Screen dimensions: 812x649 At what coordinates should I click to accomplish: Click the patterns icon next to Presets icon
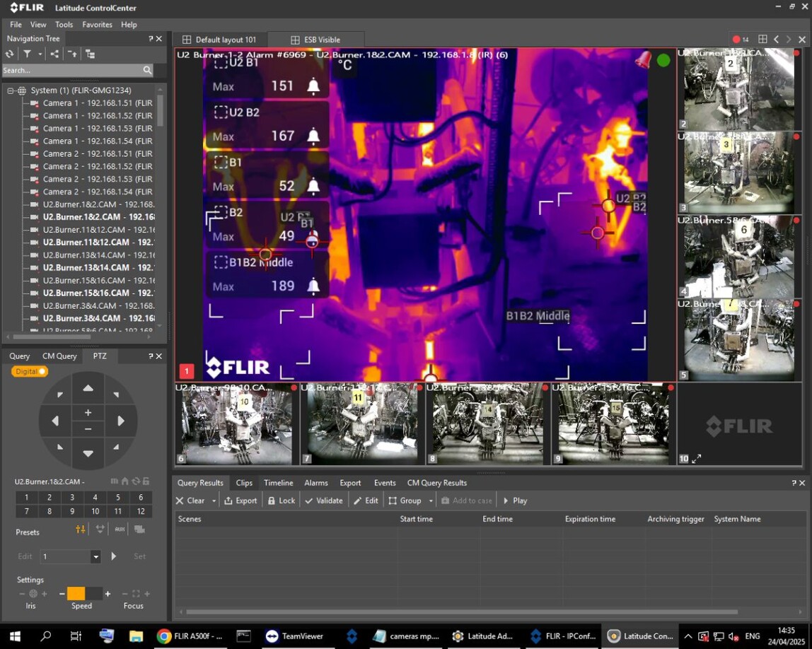click(100, 529)
